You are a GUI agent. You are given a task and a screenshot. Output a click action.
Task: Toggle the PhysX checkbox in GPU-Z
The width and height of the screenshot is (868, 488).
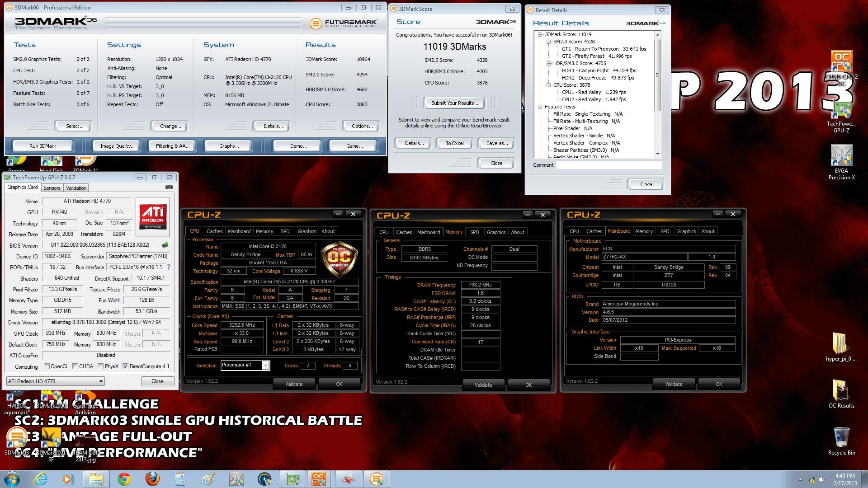[x=100, y=366]
